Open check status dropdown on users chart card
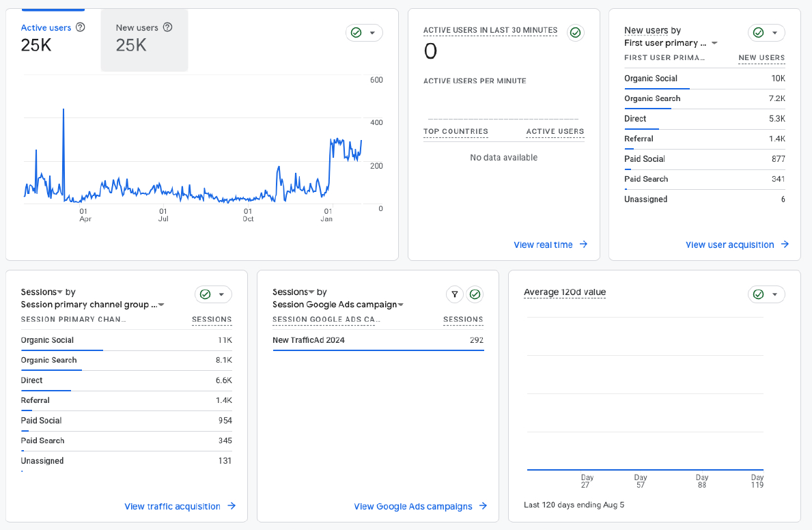 tap(372, 33)
